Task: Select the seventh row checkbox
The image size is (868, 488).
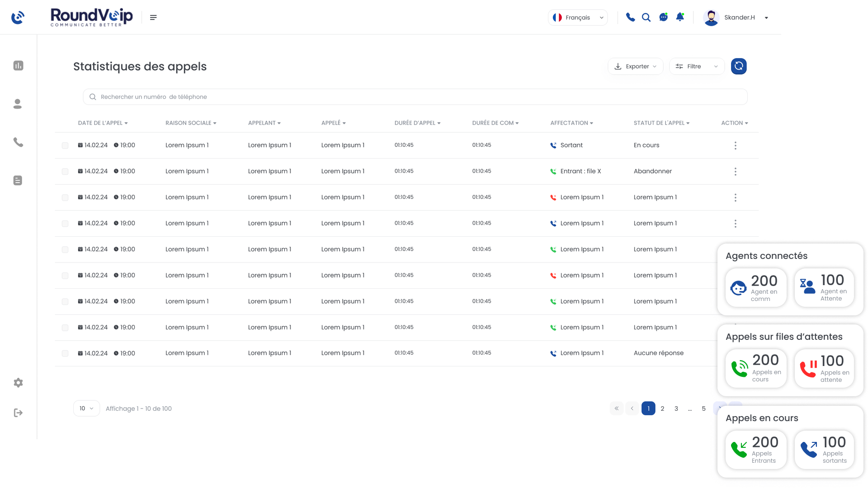Action: pos(65,301)
